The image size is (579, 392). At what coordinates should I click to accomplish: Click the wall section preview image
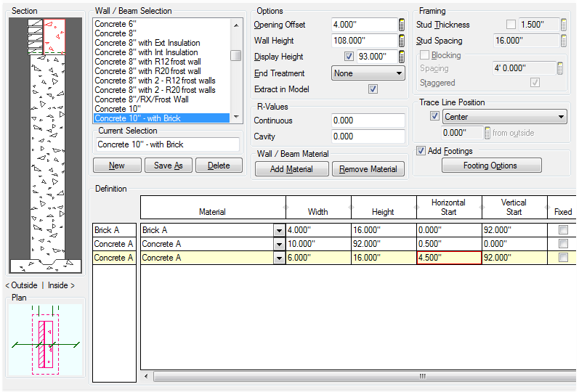tap(44, 145)
